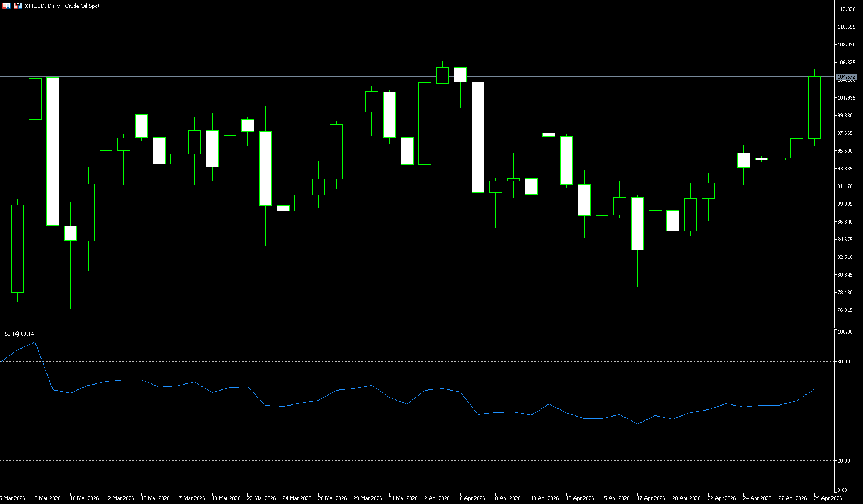Click the 10 Mar 2026 candle body
The image size is (863, 504).
pyautogui.click(x=70, y=233)
